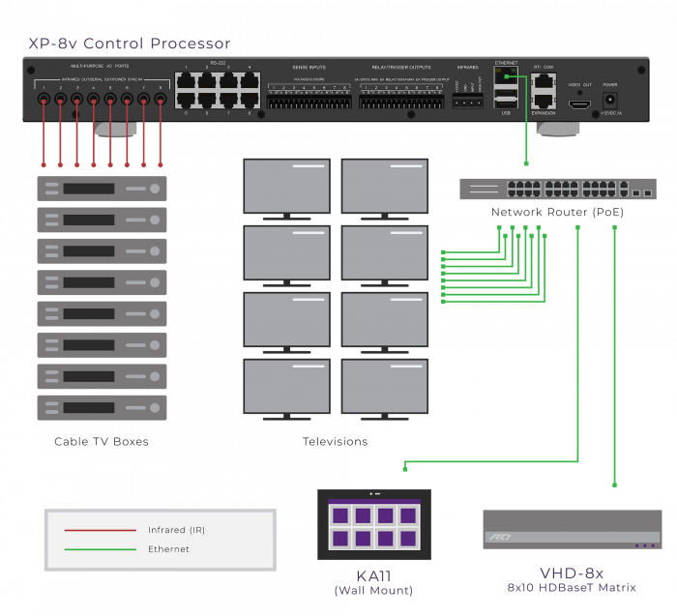Click the bottom source device in rack
The width and height of the screenshot is (677, 616).
coord(102,407)
